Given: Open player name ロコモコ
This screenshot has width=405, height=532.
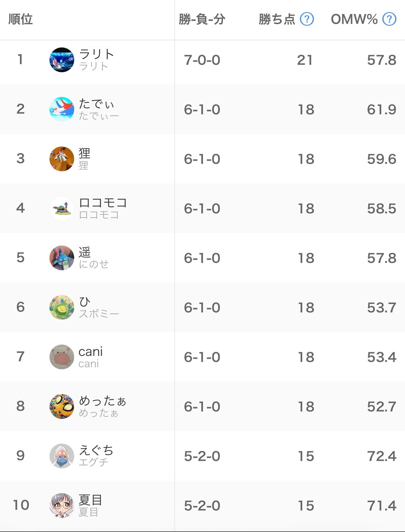Looking at the screenshot, I should tap(103, 203).
